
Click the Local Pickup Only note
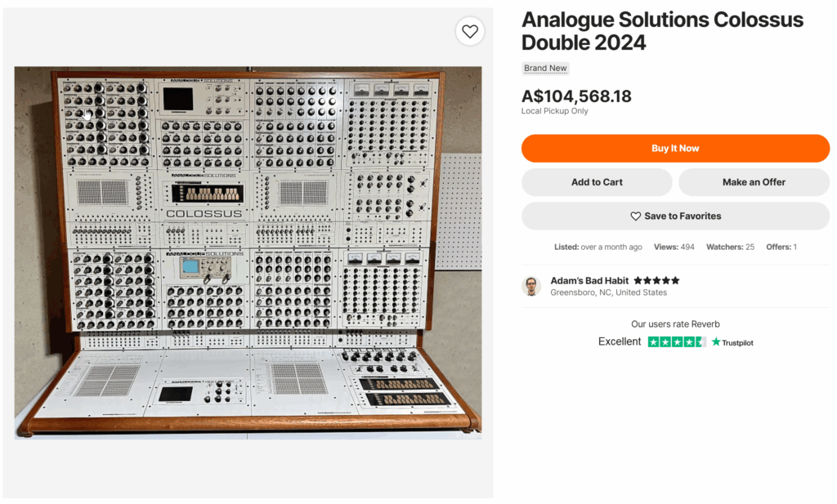pos(554,111)
